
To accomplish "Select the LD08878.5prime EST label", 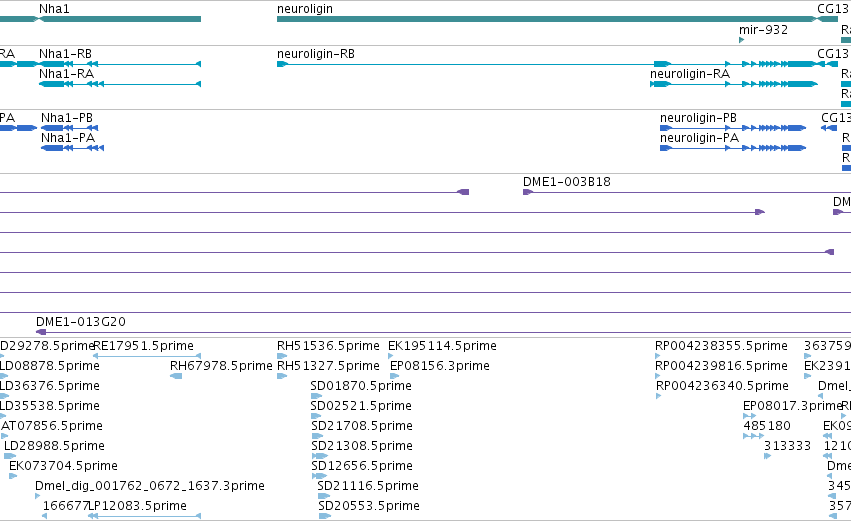I will [49, 366].
